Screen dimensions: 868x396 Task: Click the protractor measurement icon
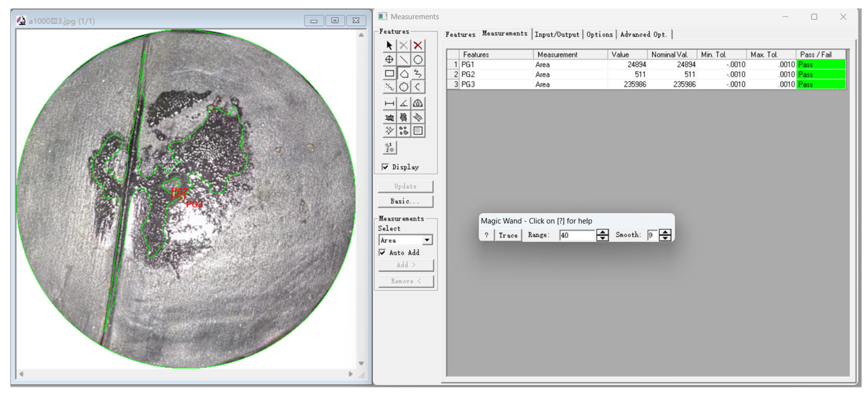418,103
